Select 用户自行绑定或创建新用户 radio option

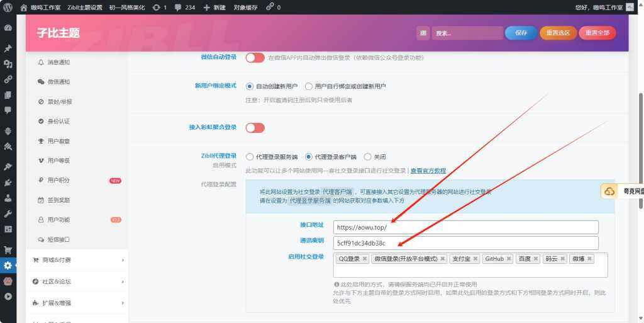[x=308, y=86]
